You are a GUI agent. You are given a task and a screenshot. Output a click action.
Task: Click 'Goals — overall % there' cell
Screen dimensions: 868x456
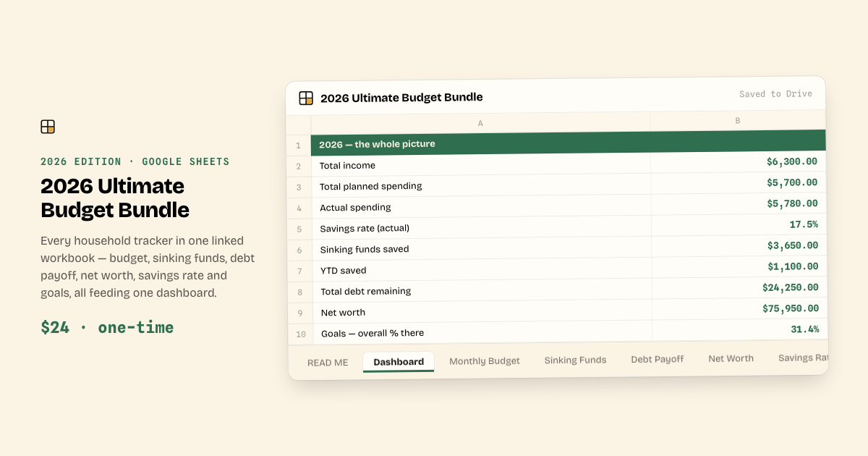483,333
